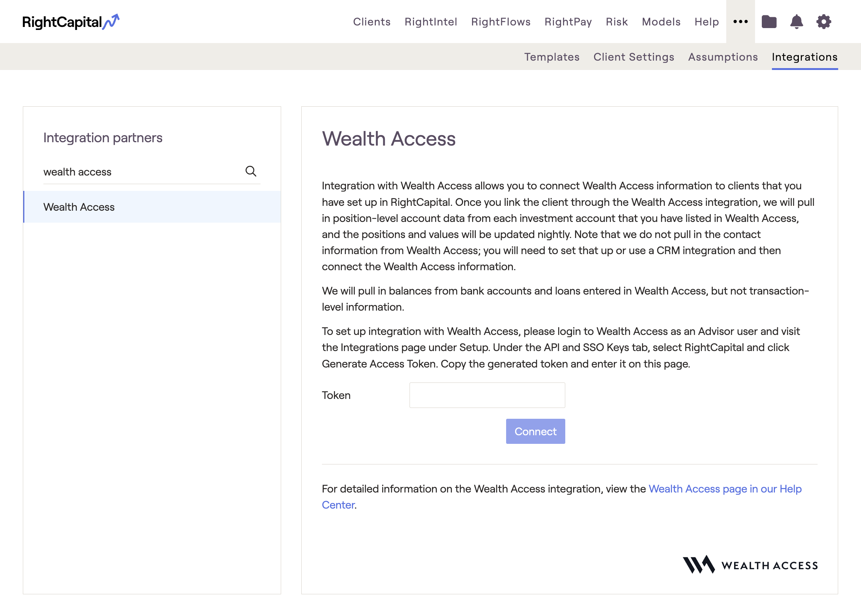861x616 pixels.
Task: Open settings with the gear icon
Action: 823,22
